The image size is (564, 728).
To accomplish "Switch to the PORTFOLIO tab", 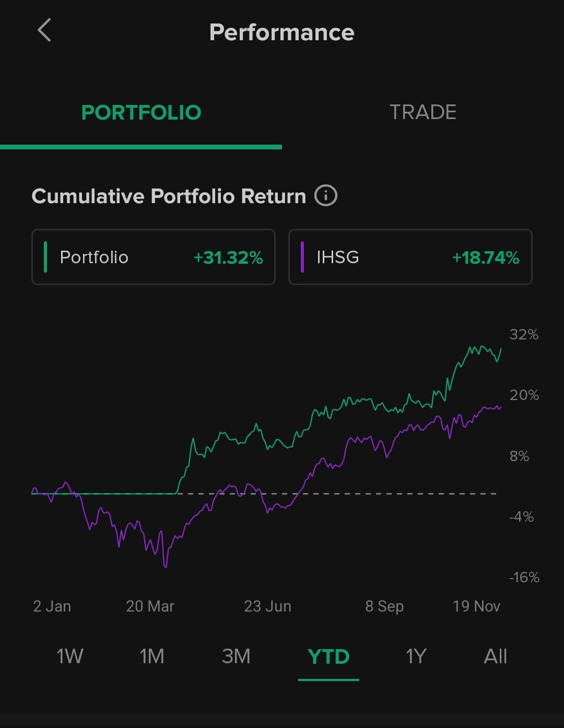I will [x=141, y=112].
